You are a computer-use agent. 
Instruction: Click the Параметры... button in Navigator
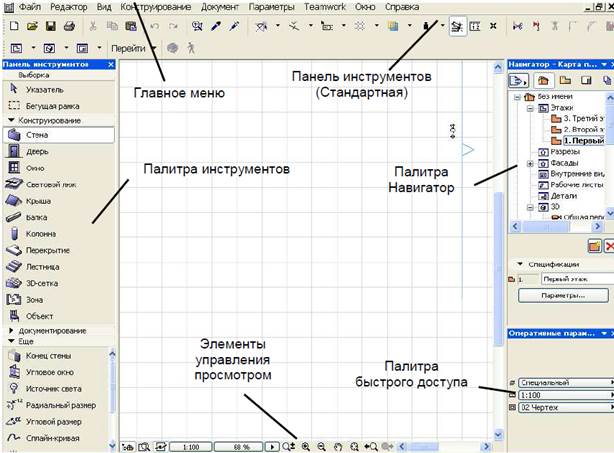click(x=561, y=296)
